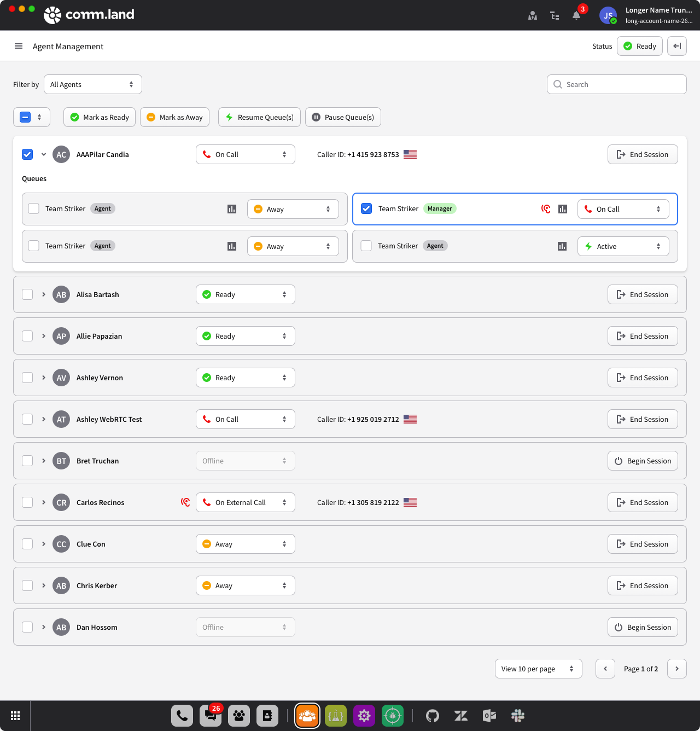Go to the next page
The height and width of the screenshot is (731, 700).
(x=677, y=669)
